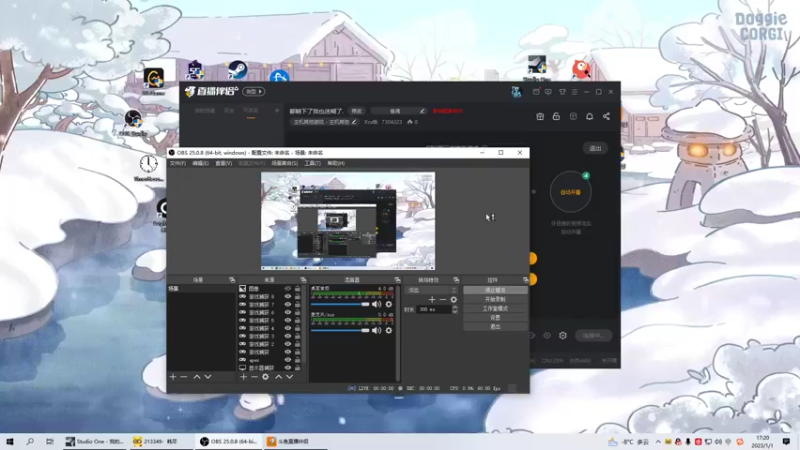Open the user avatar in 直播伴侣 title bar
Screen dimensions: 800x450
pyautogui.click(x=516, y=92)
